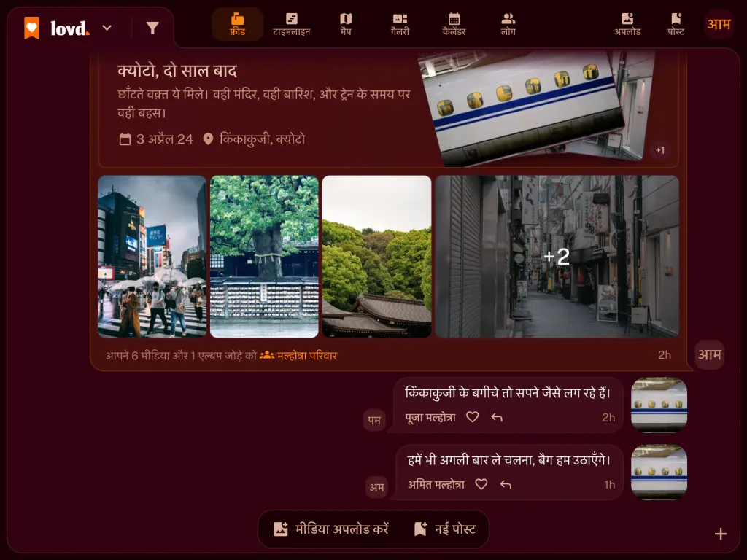Open train thumbnail beside पूजा's comment
The height and width of the screenshot is (560, 747).
(x=659, y=405)
